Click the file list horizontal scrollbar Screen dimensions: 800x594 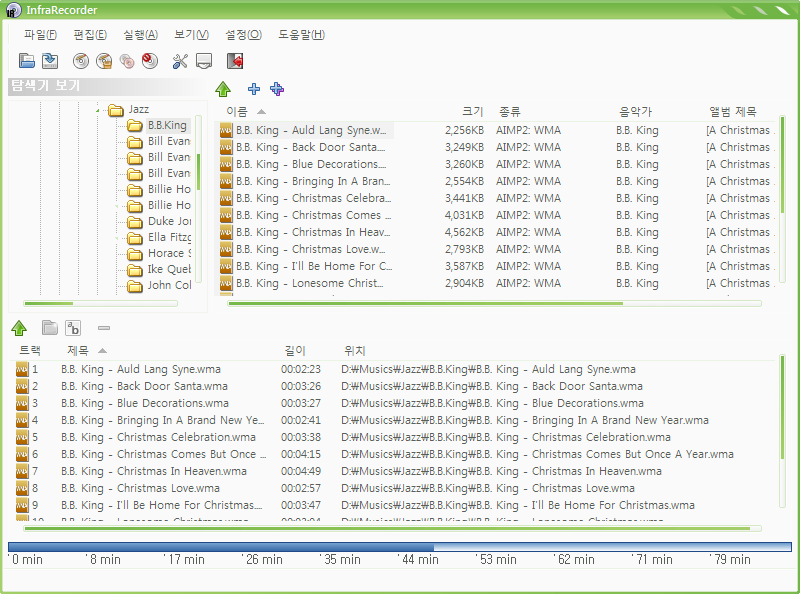[494, 304]
